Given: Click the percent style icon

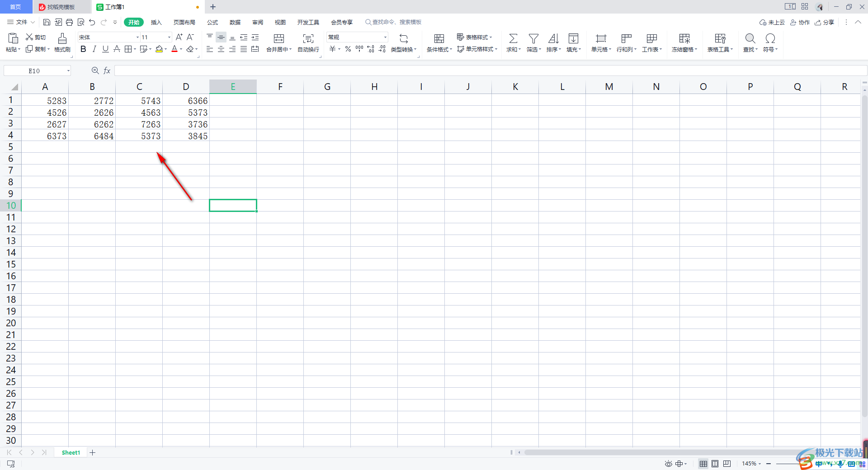Looking at the screenshot, I should pyautogui.click(x=348, y=49).
